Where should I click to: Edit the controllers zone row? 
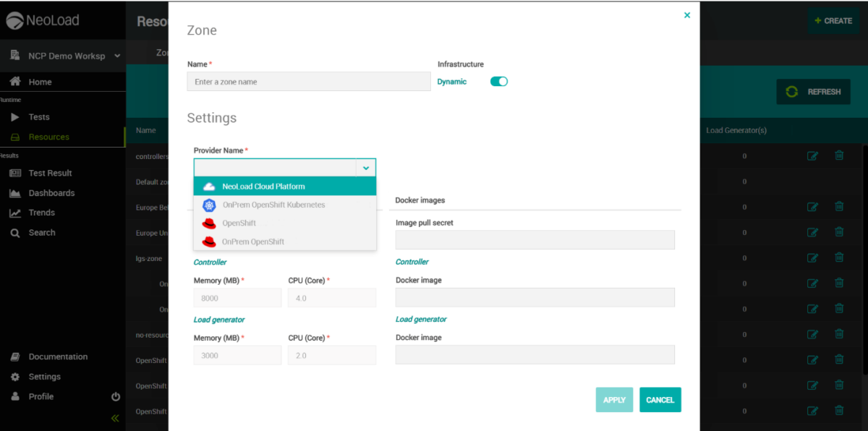pyautogui.click(x=812, y=155)
